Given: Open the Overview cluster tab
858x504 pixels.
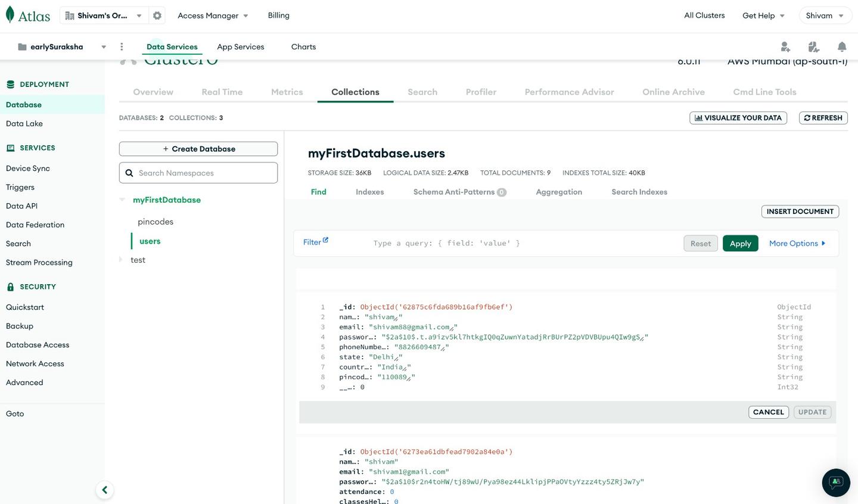Looking at the screenshot, I should click(153, 92).
